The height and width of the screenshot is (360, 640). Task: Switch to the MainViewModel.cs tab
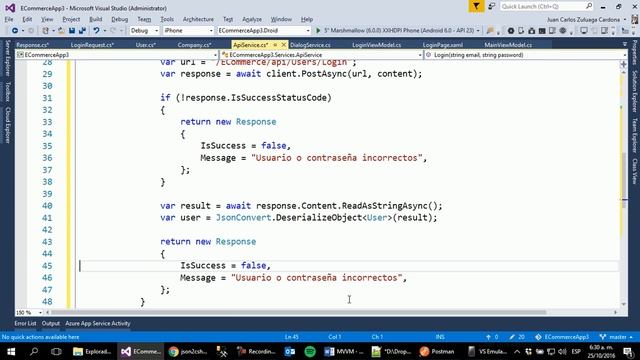(x=508, y=45)
